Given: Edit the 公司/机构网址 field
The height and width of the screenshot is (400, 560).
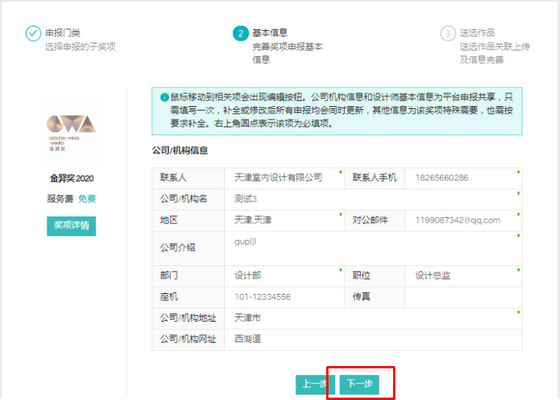Looking at the screenshot, I should (373, 339).
